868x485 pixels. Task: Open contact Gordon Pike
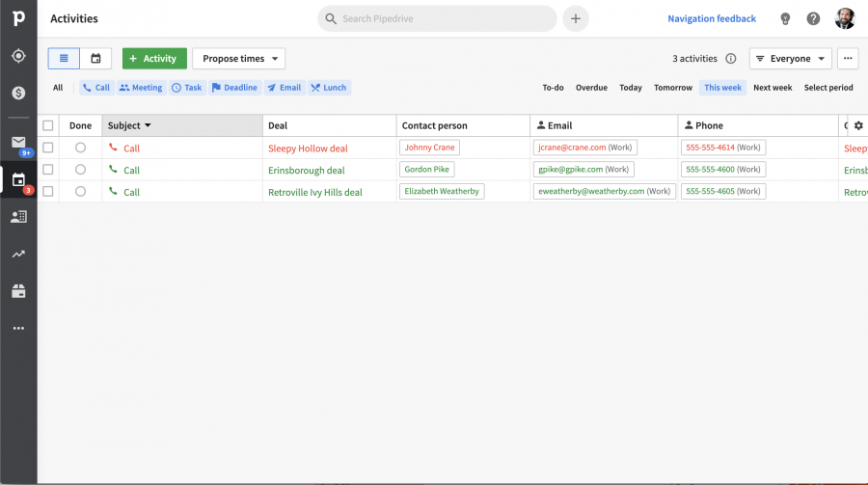[427, 170]
